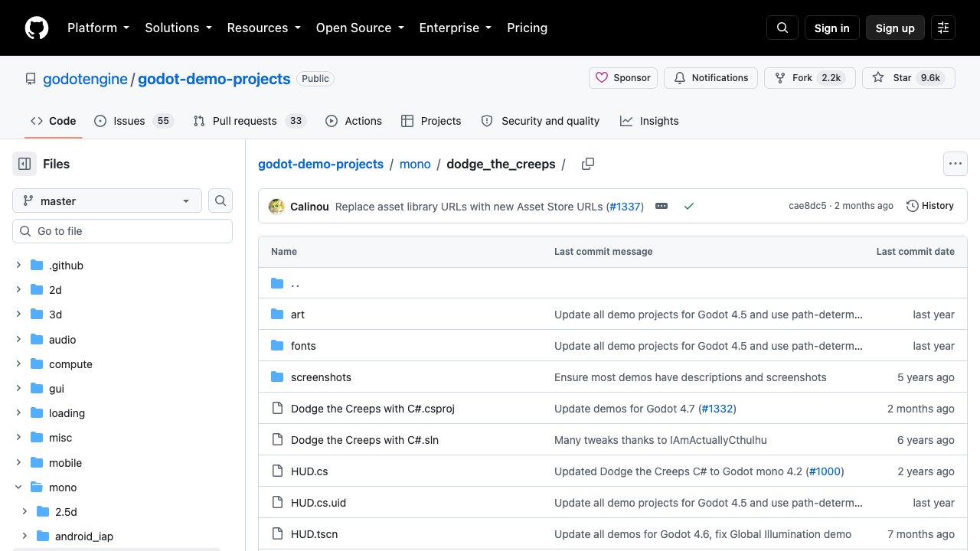The image size is (980, 551).
Task: View green checkmark commit status
Action: coord(689,206)
